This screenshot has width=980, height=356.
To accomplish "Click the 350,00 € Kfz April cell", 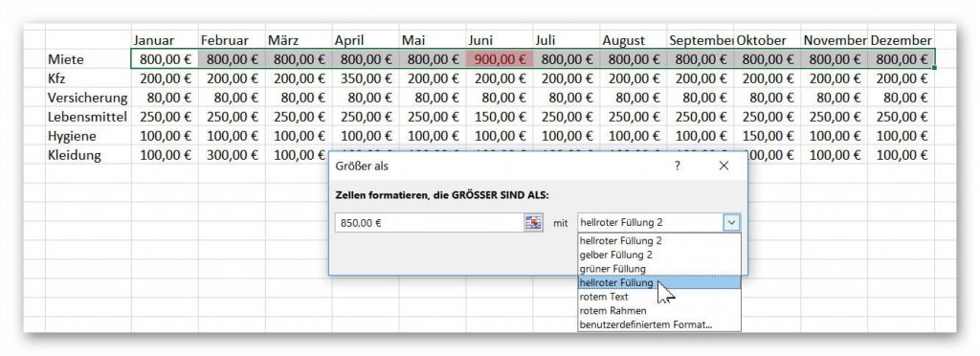I will (x=366, y=78).
